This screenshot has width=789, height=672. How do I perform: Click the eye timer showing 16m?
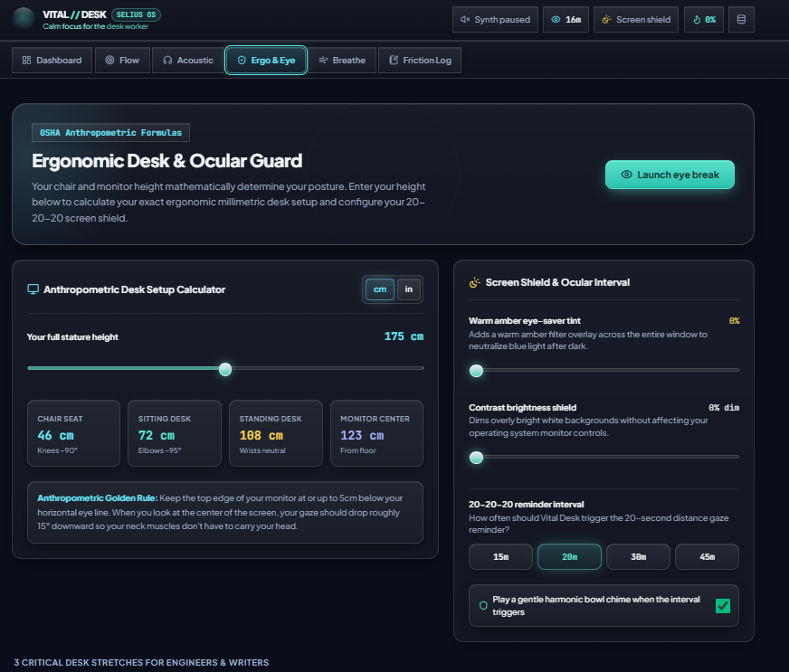pyautogui.click(x=566, y=20)
